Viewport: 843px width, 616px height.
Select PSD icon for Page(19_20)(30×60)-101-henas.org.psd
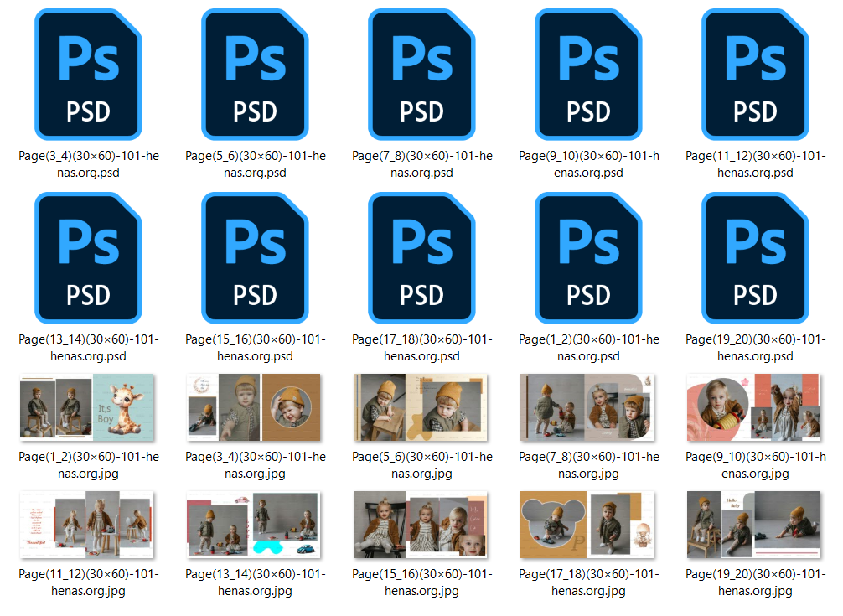(755, 258)
